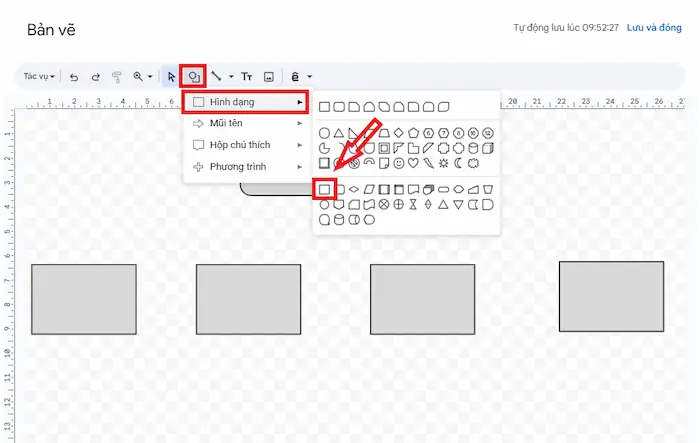This screenshot has width=700, height=443.
Task: Choose the Text box tool
Action: 247,77
